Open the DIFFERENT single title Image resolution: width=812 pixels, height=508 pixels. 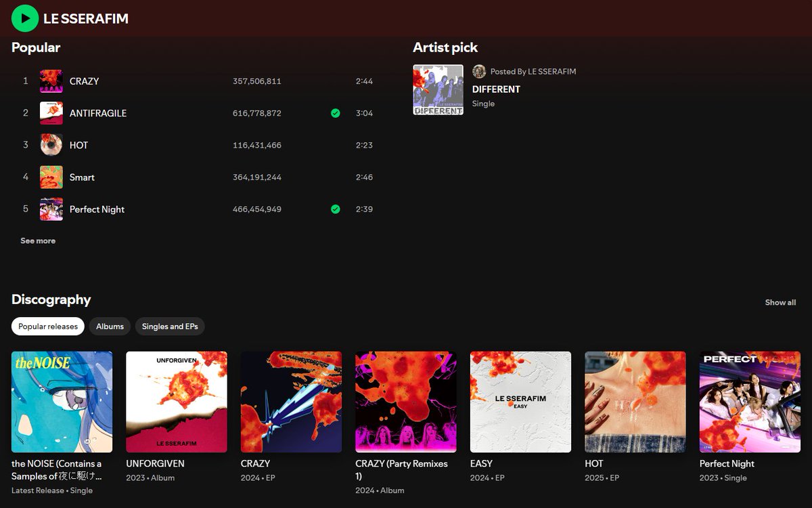(496, 89)
